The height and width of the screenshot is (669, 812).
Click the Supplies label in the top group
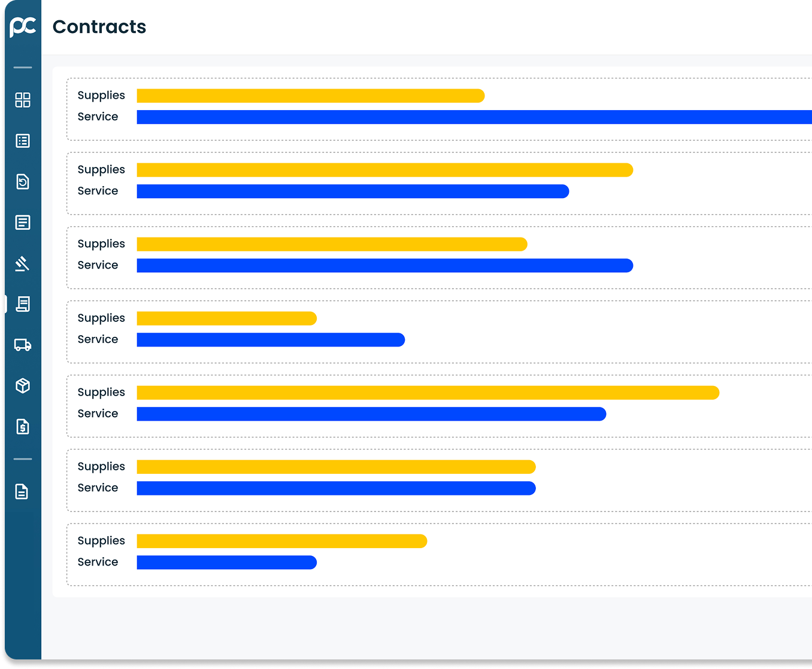[101, 95]
